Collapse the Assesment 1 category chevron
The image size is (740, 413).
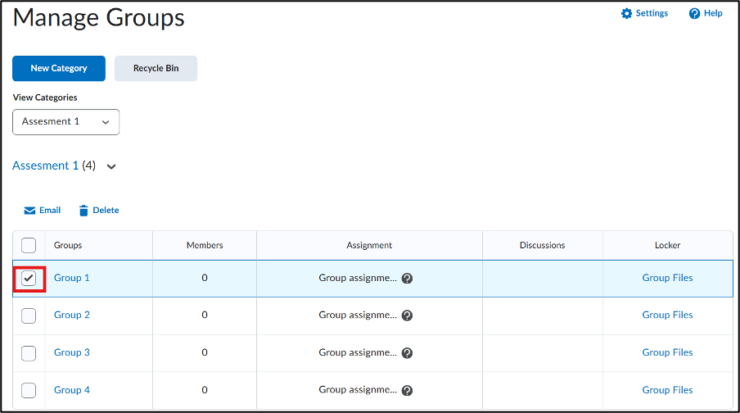pyautogui.click(x=111, y=167)
